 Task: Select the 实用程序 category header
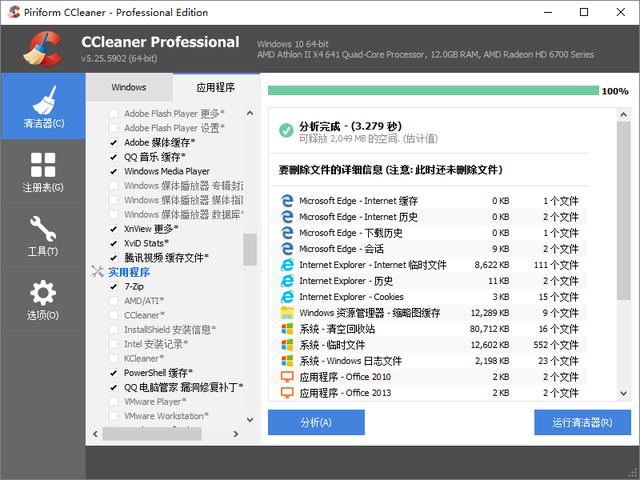[x=129, y=272]
